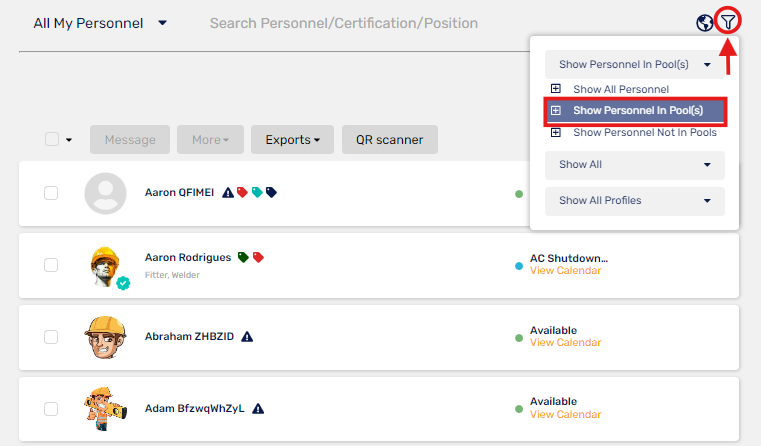Click teal tag icon on Aaron QFIMEI

(x=257, y=193)
